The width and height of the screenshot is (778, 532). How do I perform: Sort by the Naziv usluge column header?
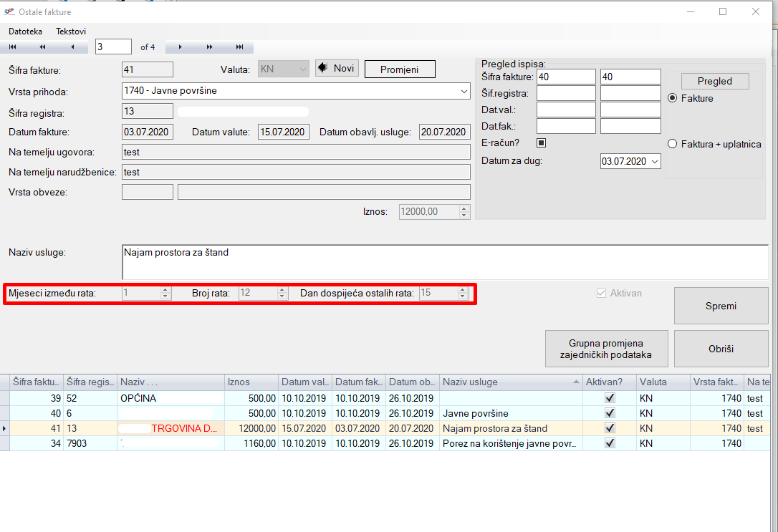coord(509,382)
